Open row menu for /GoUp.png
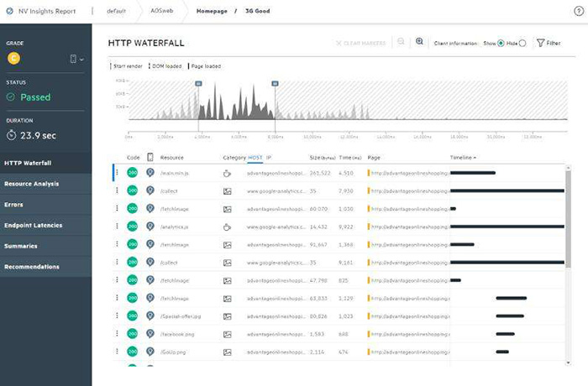 tap(117, 352)
